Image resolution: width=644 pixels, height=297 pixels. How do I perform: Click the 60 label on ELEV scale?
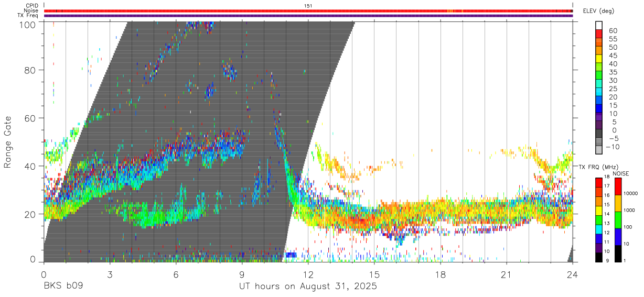pyautogui.click(x=612, y=30)
